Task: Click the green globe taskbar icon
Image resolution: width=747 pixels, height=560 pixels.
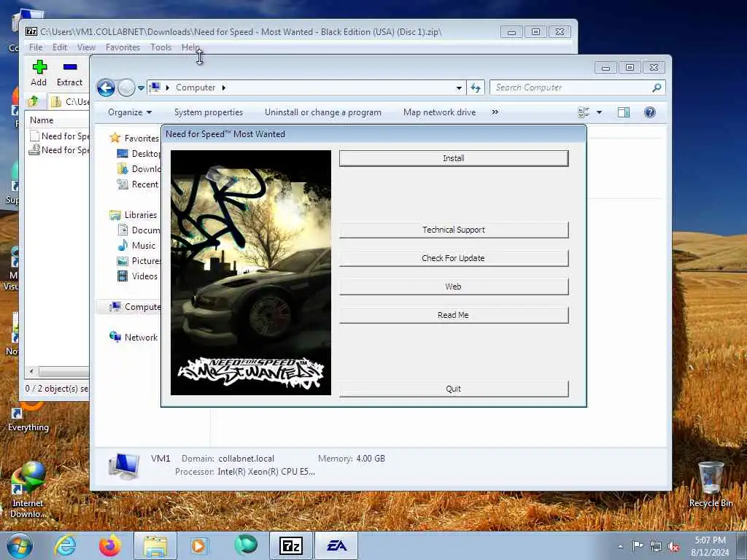Action: [x=246, y=544]
